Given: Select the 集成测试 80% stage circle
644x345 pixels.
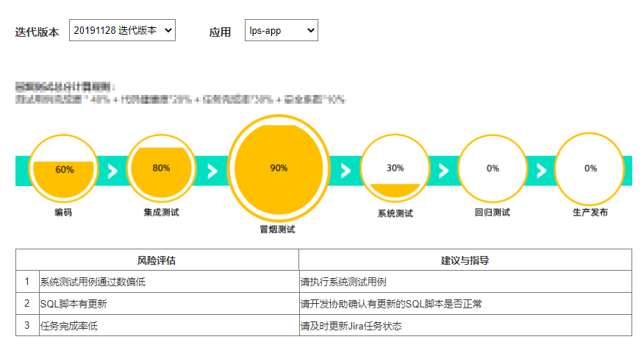Looking at the screenshot, I should [161, 169].
